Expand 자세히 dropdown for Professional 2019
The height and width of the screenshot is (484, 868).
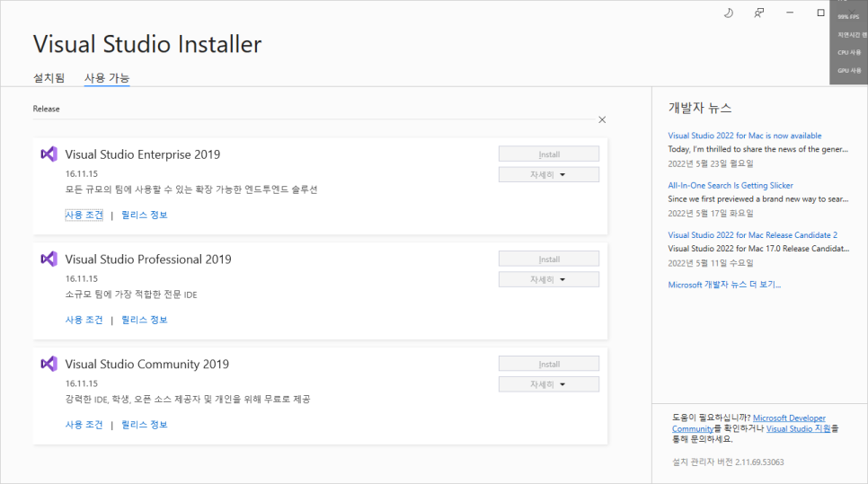pyautogui.click(x=549, y=279)
